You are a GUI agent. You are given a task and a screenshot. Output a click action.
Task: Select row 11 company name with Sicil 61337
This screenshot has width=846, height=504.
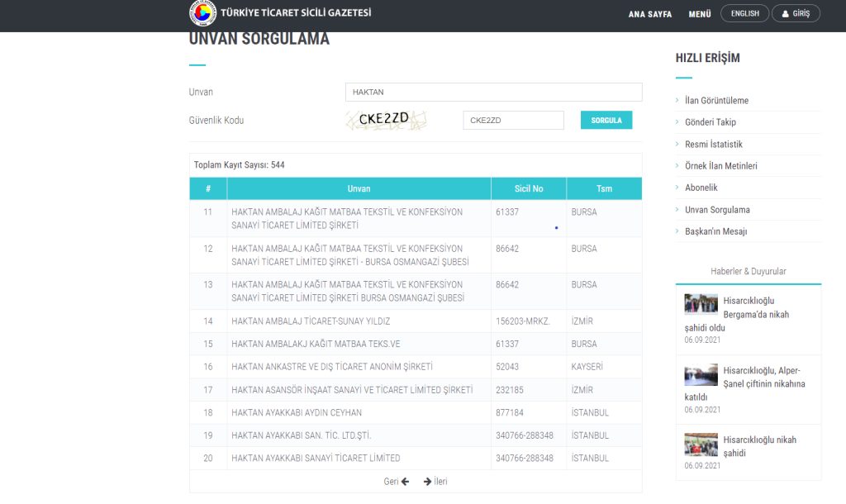tap(347, 219)
